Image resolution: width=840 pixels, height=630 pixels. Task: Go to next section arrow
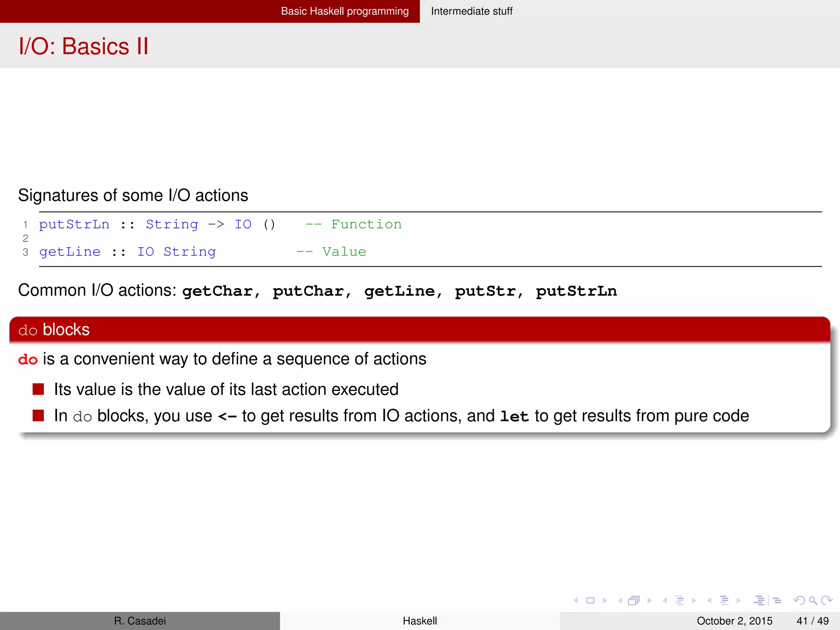click(739, 600)
